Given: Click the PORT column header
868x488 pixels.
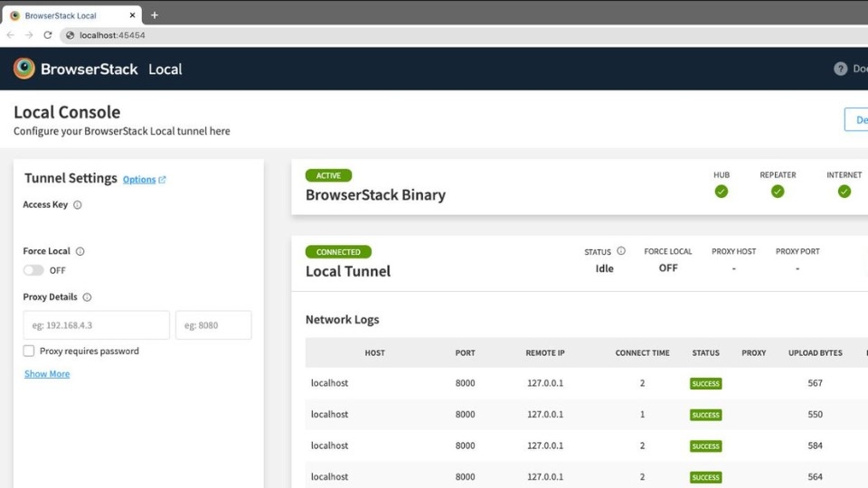Looking at the screenshot, I should 465,352.
